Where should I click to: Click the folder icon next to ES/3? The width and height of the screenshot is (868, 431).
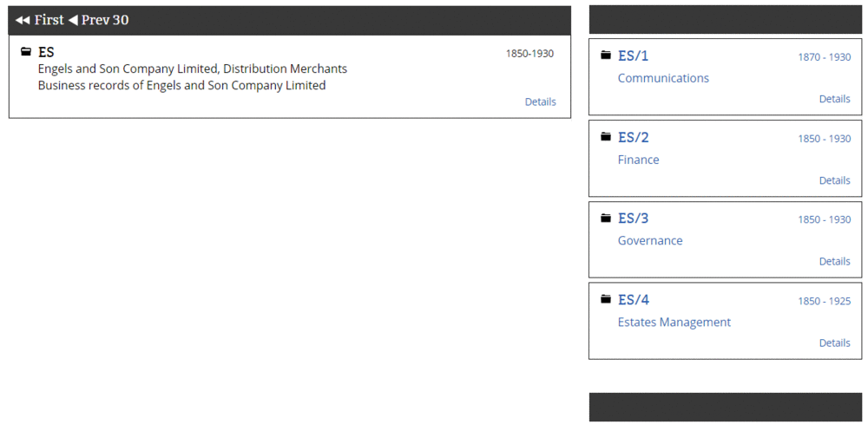click(x=606, y=219)
